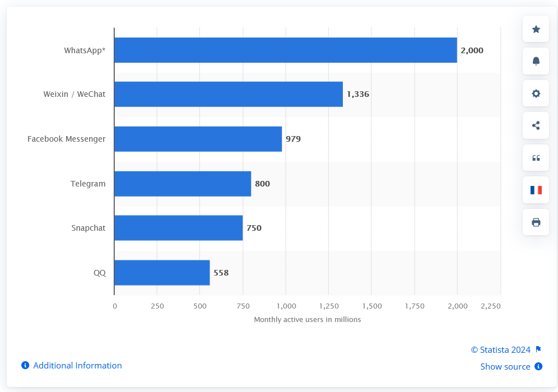Open chart settings gear icon
Viewport: 558px width, 392px height.
(536, 94)
